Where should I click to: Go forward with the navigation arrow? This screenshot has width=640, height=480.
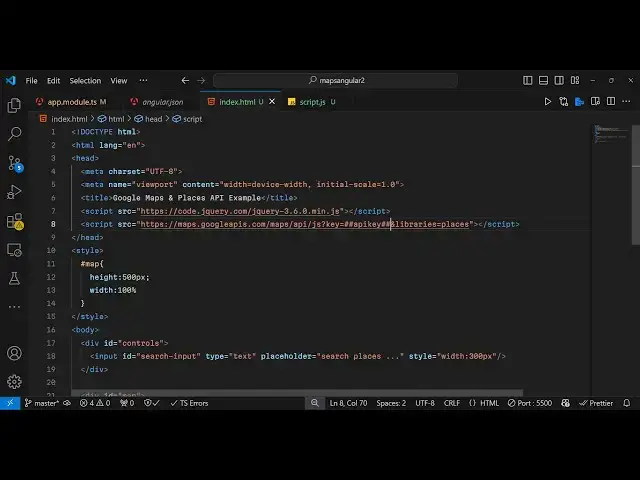coord(201,80)
